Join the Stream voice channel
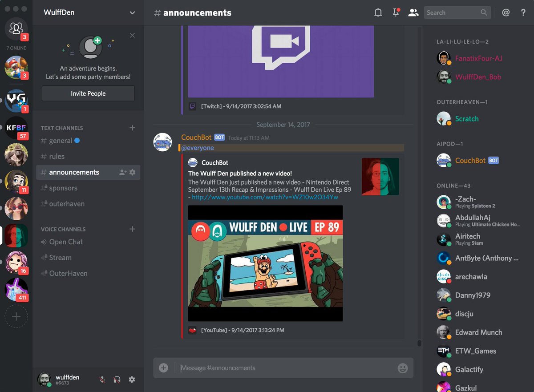Image resolution: width=534 pixels, height=392 pixels. pyautogui.click(x=88, y=258)
